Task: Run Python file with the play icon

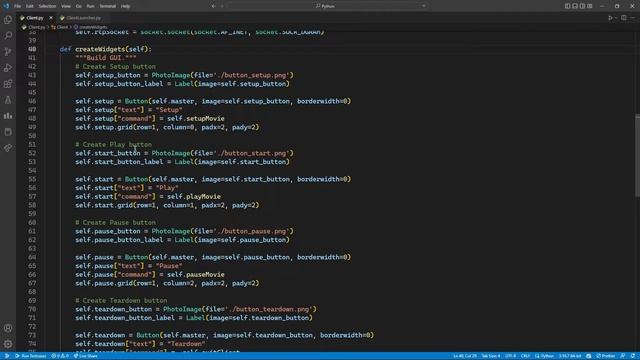Action: pos(610,18)
